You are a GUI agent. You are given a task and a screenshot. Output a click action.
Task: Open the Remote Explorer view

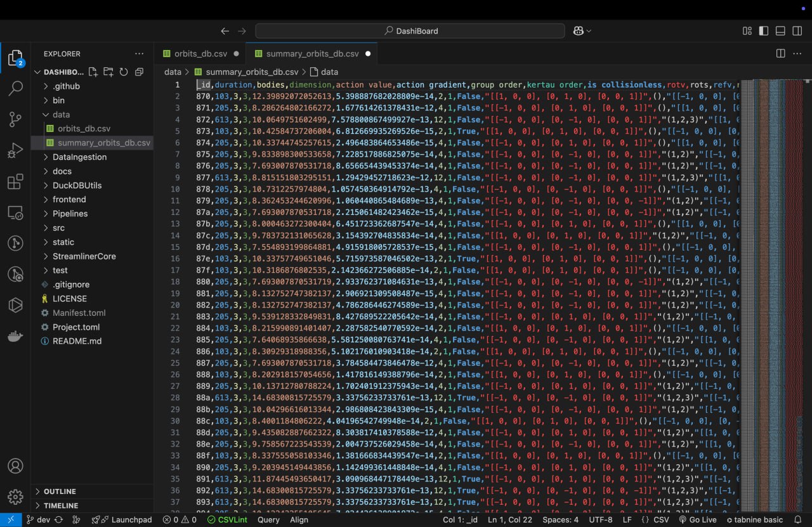[x=15, y=212]
